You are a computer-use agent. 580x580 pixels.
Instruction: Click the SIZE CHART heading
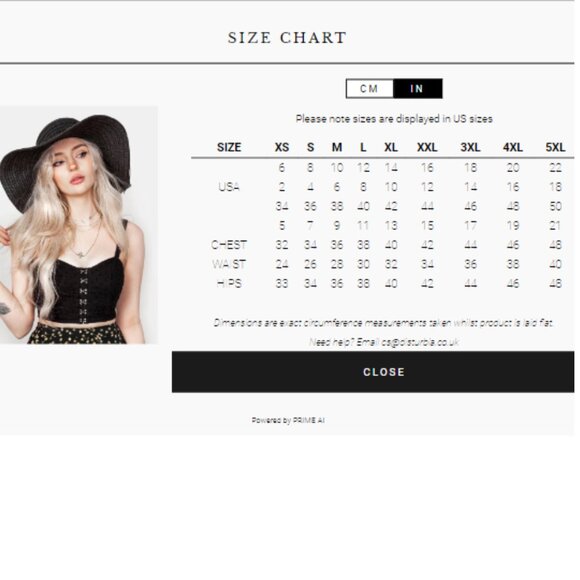coord(287,38)
